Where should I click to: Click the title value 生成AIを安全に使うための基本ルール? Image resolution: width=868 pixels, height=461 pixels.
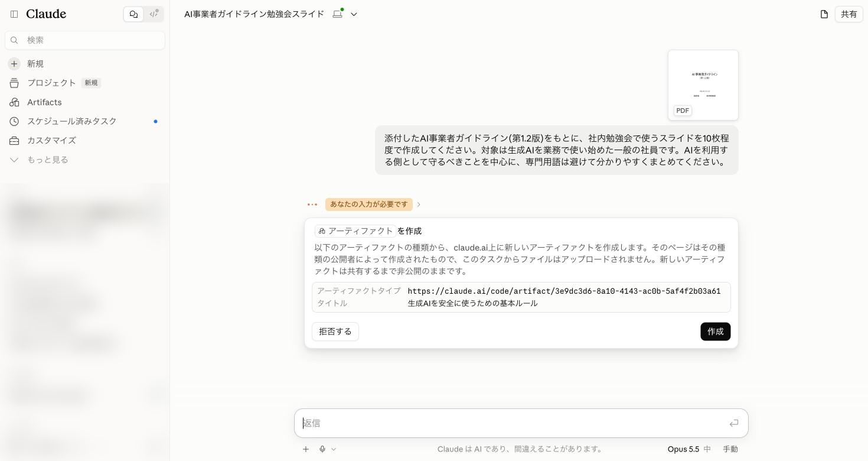tap(473, 303)
